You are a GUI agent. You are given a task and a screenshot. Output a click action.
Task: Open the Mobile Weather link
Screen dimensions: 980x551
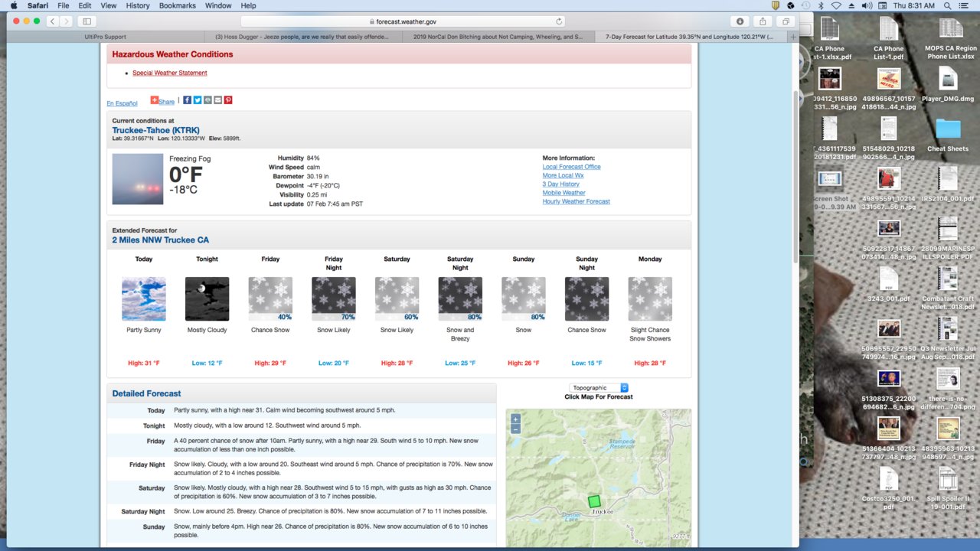pyautogui.click(x=564, y=193)
